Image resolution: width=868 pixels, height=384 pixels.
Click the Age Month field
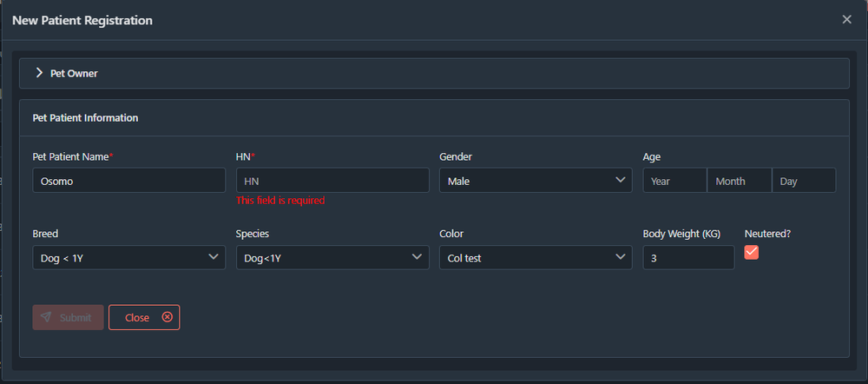739,181
